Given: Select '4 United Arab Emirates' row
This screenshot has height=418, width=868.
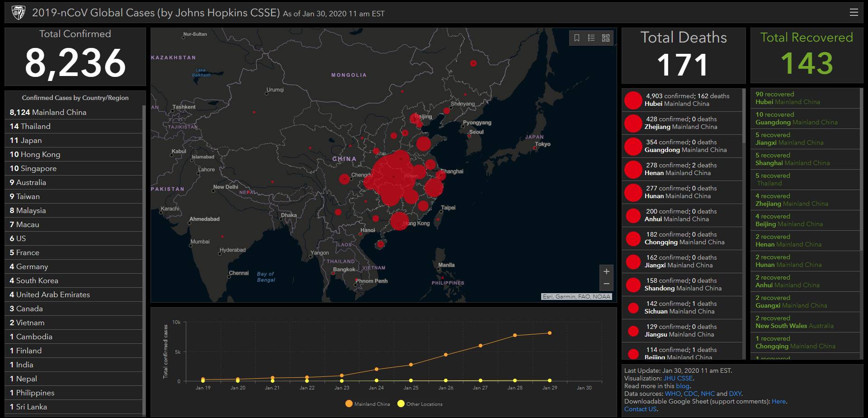Looking at the screenshot, I should coord(74,294).
